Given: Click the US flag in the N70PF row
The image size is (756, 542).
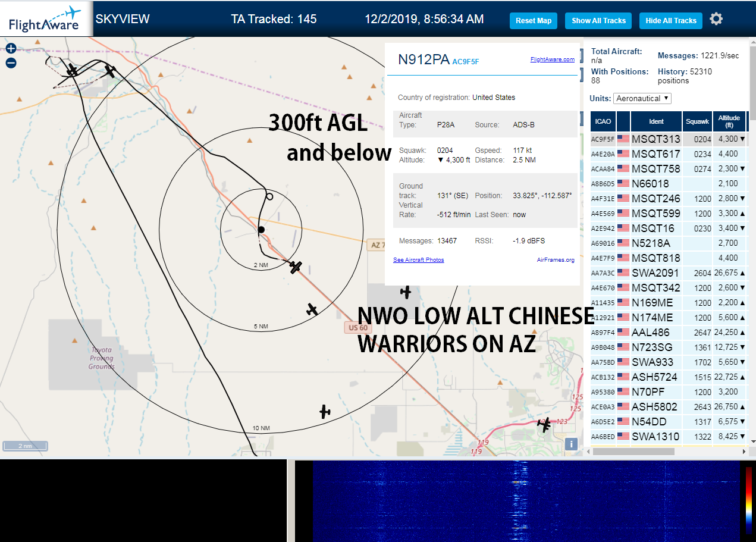Looking at the screenshot, I should (x=623, y=392).
